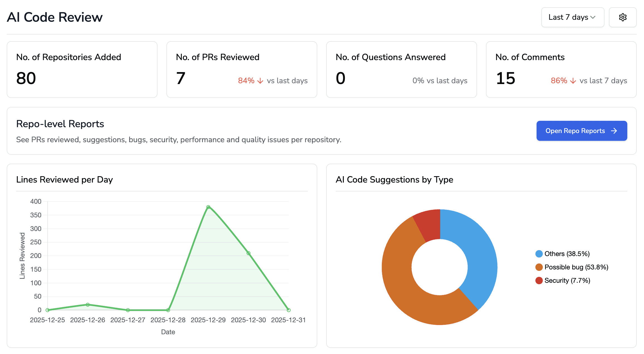
Task: Click red down arrow in Comments card
Action: 573,81
